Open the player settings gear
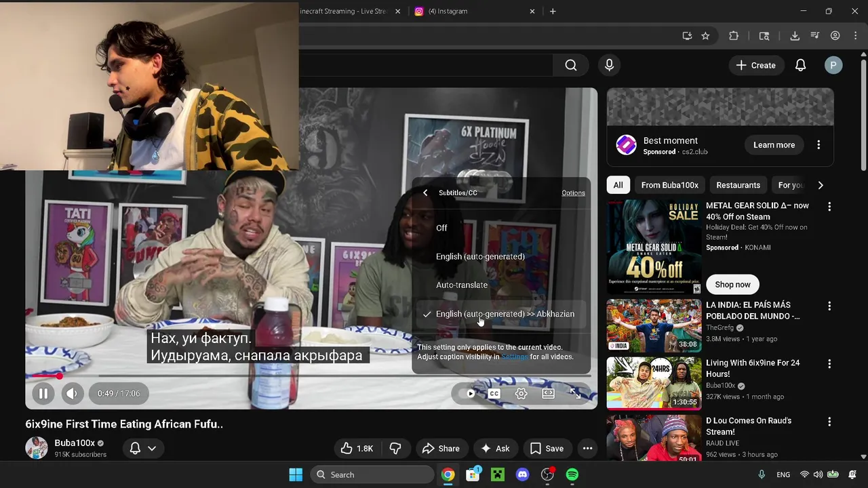The image size is (868, 488). click(521, 393)
